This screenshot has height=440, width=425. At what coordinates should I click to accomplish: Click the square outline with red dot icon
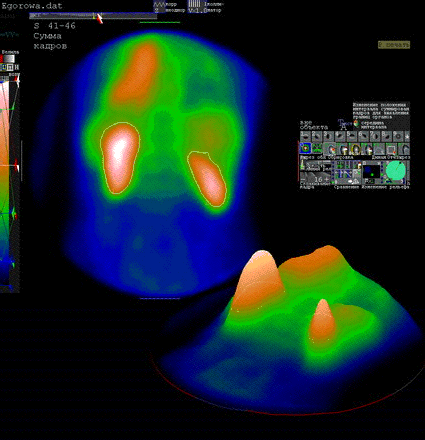[x=391, y=149]
